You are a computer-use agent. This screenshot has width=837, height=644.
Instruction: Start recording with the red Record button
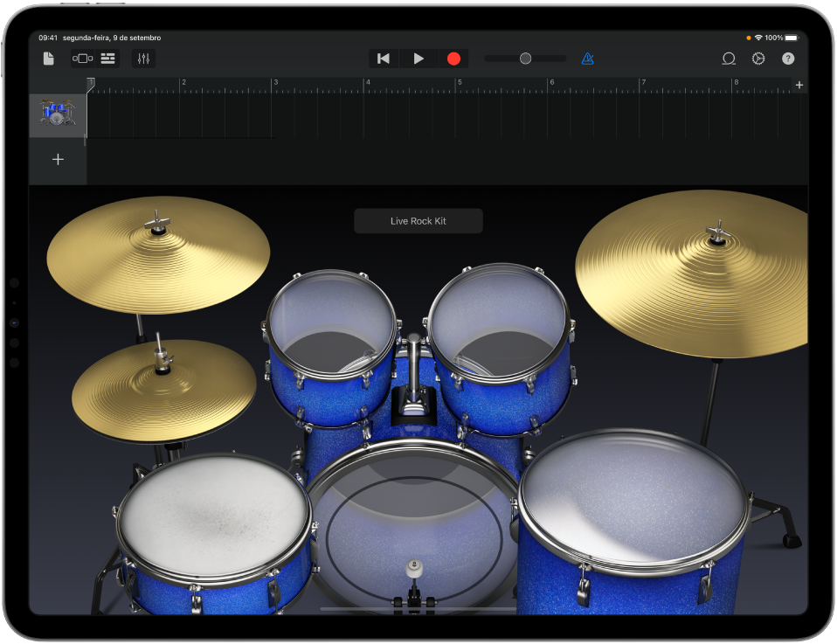[x=453, y=59]
